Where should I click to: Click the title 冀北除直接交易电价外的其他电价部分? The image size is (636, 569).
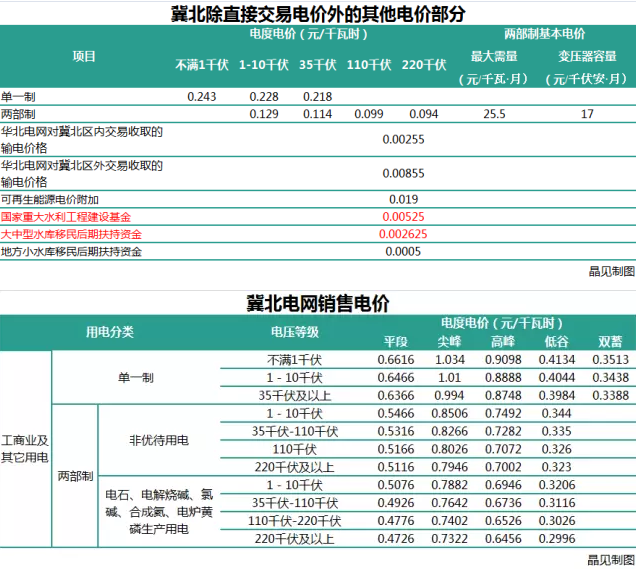(x=318, y=13)
